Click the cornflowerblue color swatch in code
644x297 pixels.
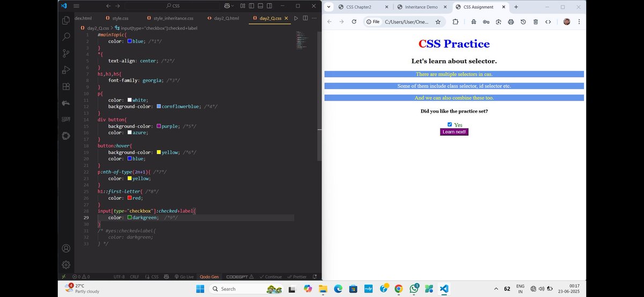[159, 106]
